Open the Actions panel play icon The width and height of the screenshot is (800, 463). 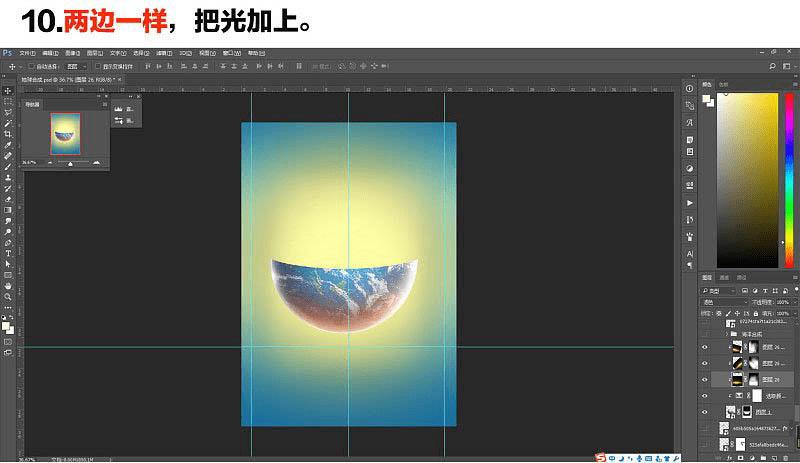coord(689,203)
